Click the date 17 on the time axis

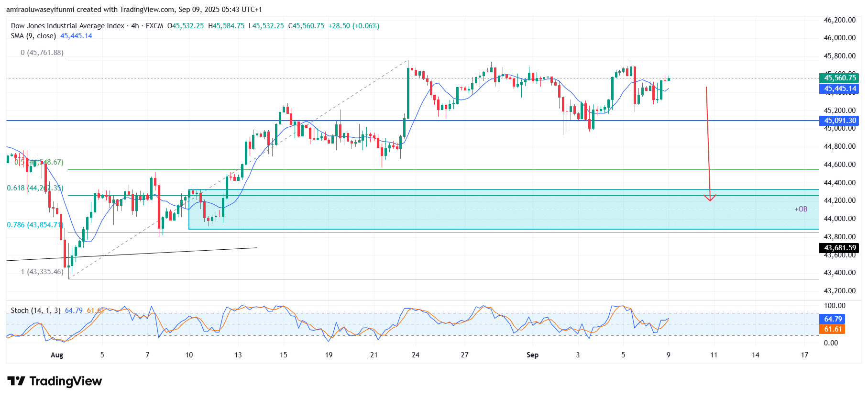tap(804, 355)
